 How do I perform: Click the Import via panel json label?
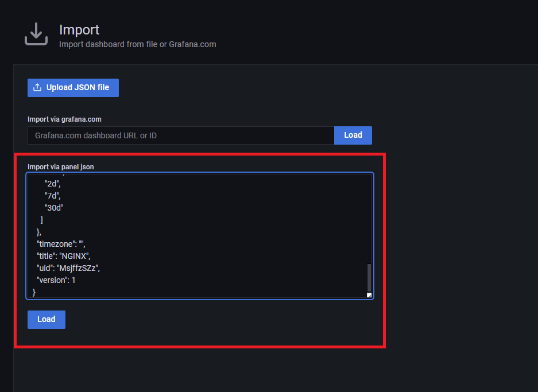[61, 167]
